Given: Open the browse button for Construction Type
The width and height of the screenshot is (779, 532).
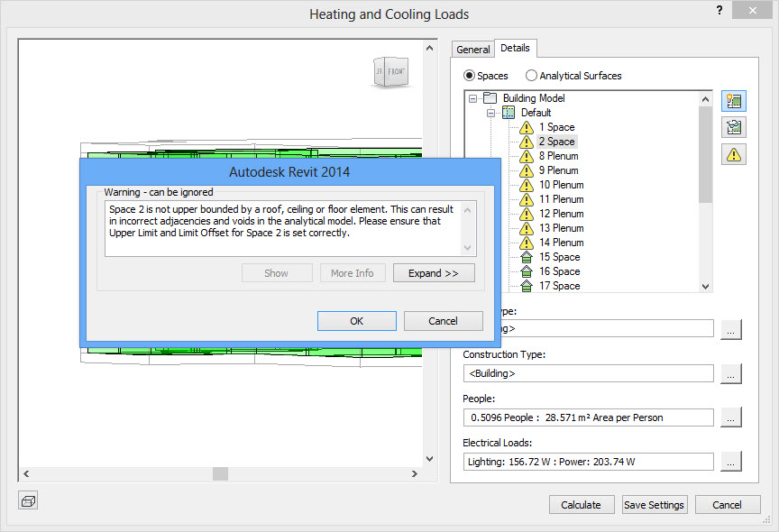Looking at the screenshot, I should (x=730, y=374).
